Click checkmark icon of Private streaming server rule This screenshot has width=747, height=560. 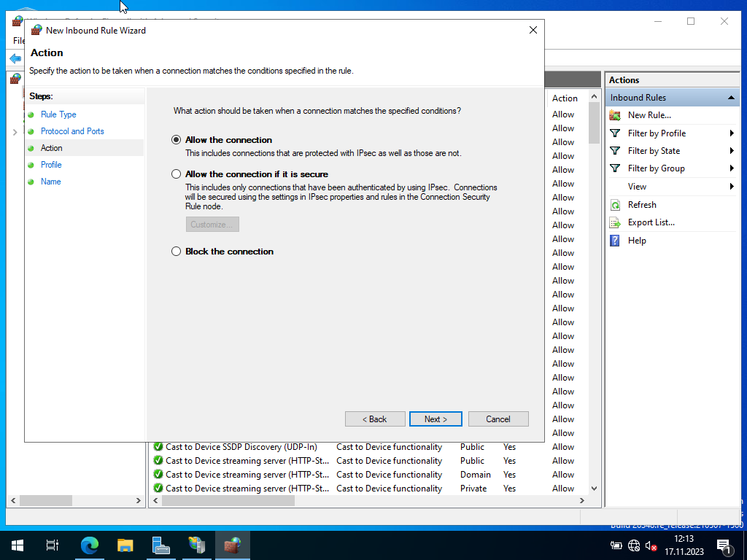point(158,489)
